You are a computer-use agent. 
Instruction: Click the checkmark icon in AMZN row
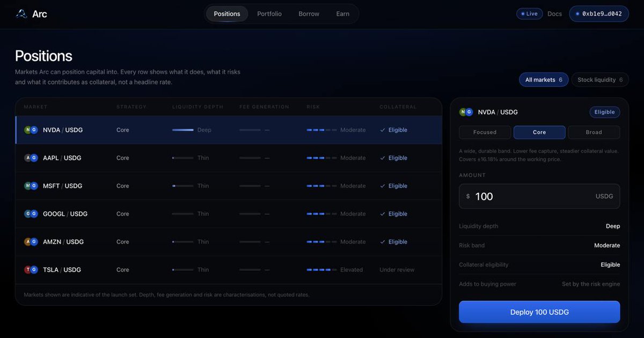click(x=383, y=242)
